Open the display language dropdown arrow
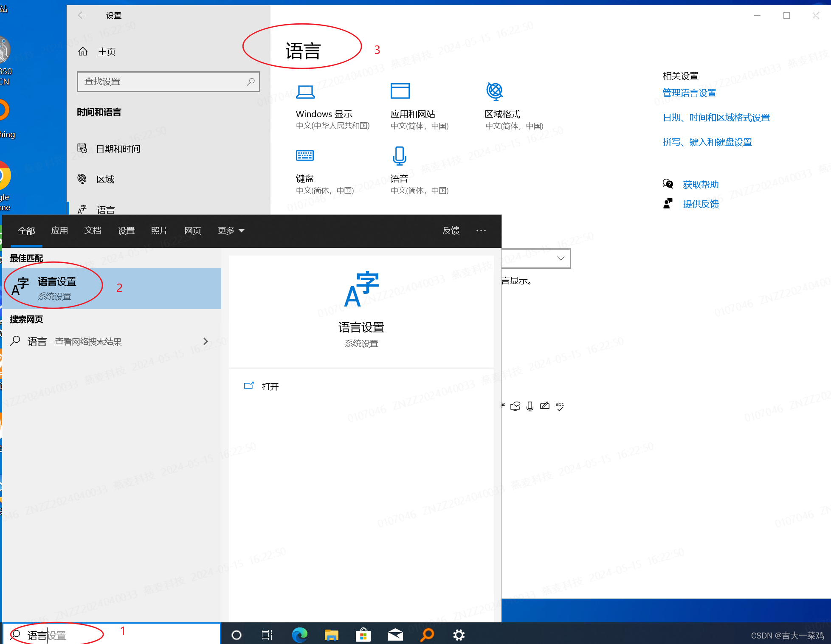Image resolution: width=831 pixels, height=644 pixels. [561, 259]
